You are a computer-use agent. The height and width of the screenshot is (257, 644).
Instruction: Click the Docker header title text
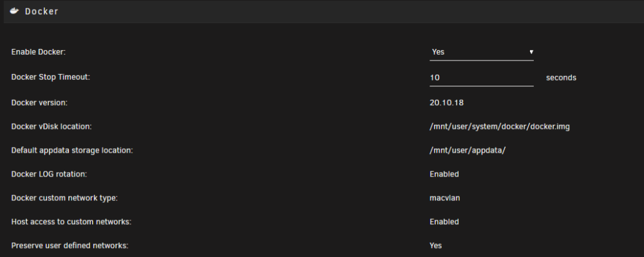tap(41, 12)
